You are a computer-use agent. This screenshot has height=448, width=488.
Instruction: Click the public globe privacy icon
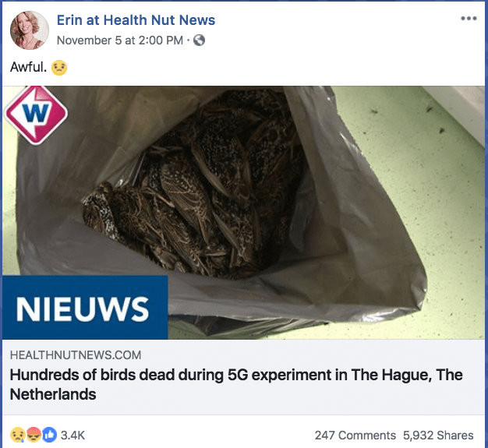coord(200,41)
